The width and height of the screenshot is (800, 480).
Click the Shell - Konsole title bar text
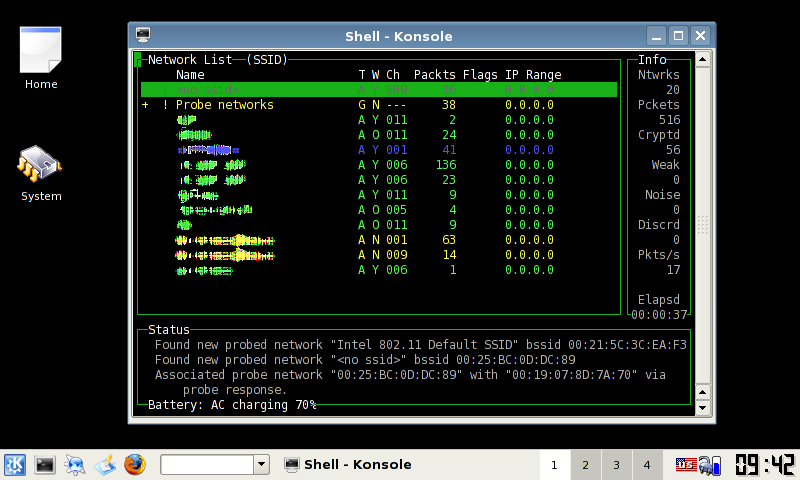398,36
